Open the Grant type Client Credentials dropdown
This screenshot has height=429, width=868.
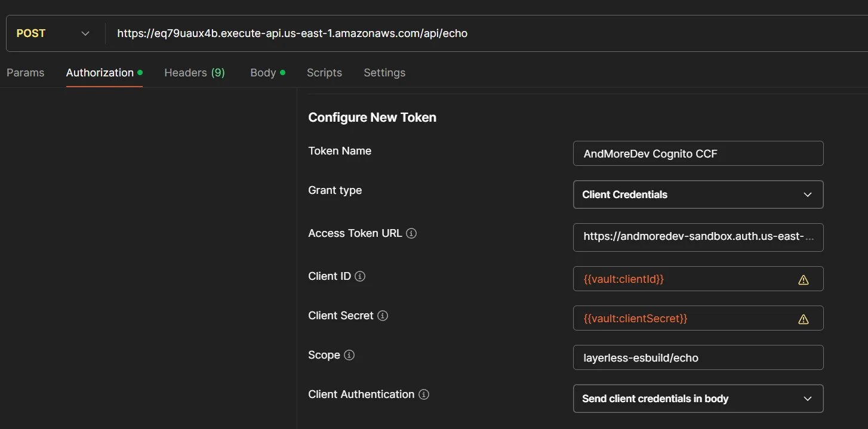(x=698, y=195)
